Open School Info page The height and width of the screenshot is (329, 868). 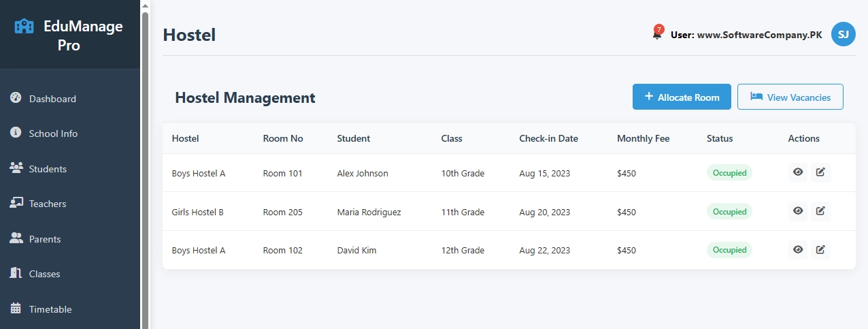53,134
